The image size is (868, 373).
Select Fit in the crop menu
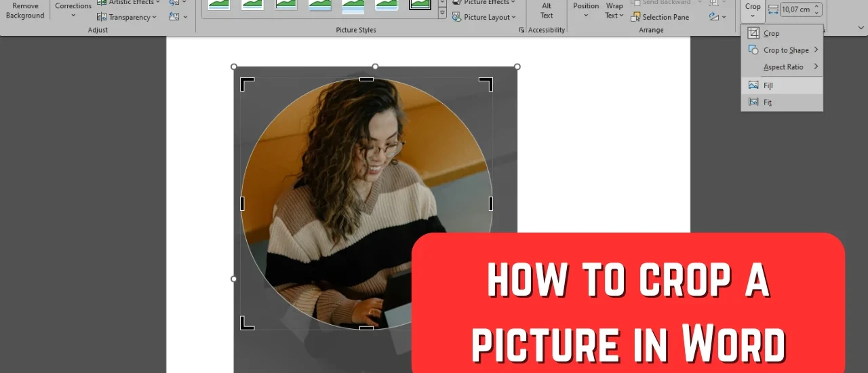(782, 102)
